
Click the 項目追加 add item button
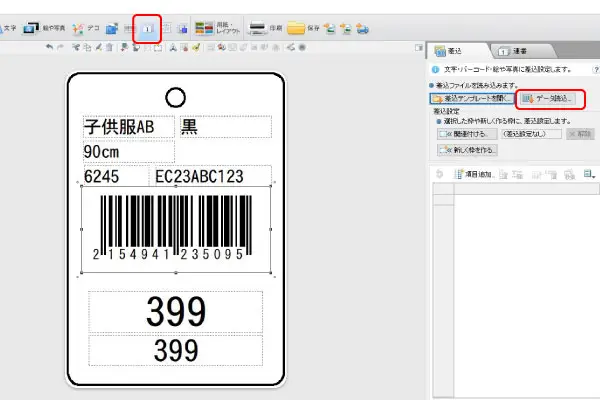click(474, 174)
